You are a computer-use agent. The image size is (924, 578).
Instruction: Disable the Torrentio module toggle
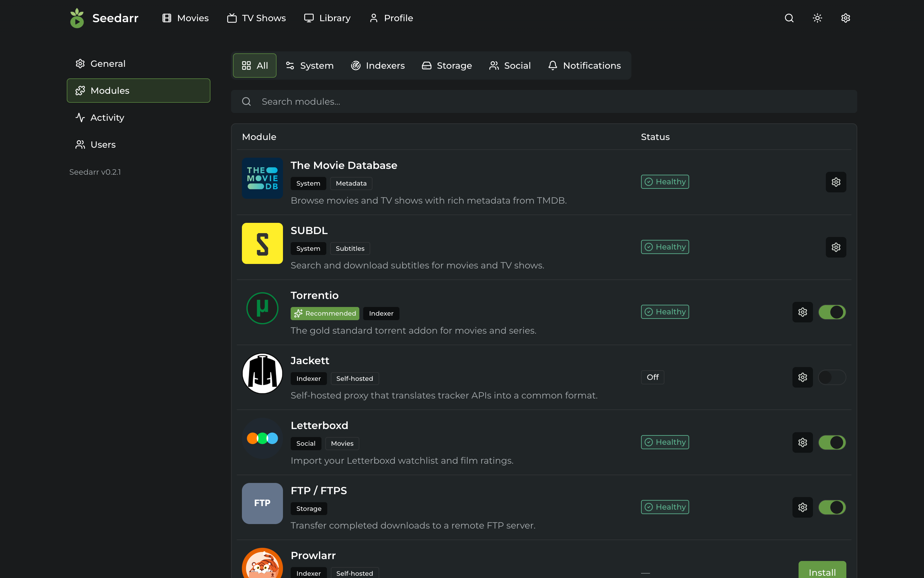coord(832,312)
